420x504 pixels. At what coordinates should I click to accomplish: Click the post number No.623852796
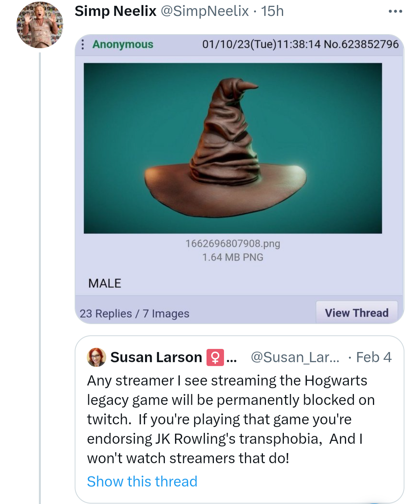click(x=361, y=44)
